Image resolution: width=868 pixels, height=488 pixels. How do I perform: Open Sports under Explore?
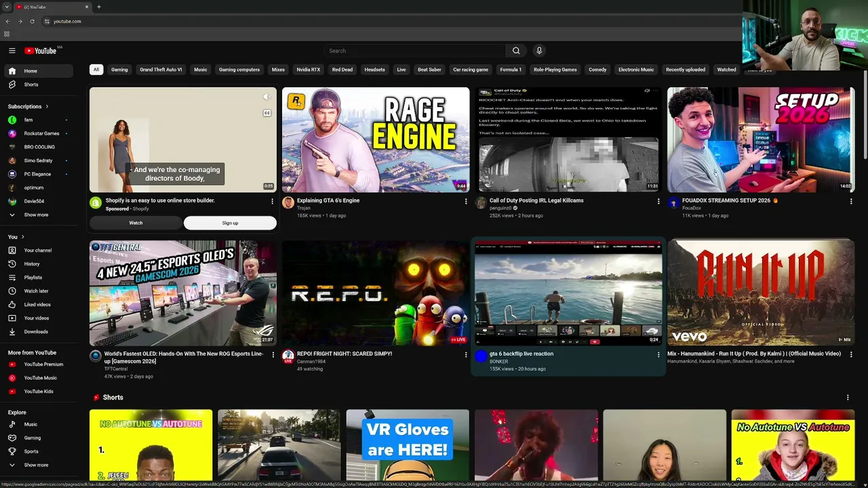coord(38,451)
